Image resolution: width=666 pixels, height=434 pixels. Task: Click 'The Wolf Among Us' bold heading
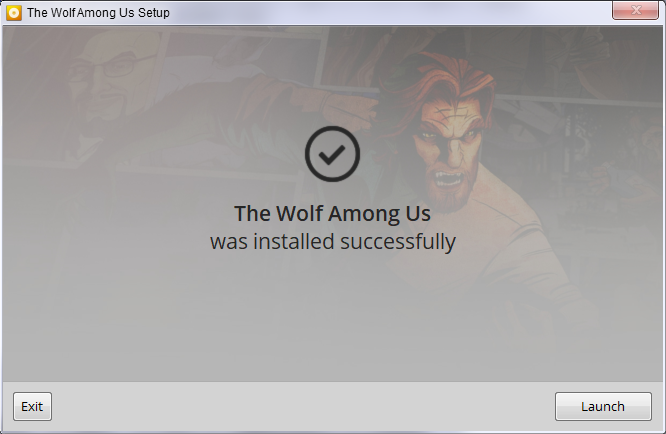[x=332, y=213]
